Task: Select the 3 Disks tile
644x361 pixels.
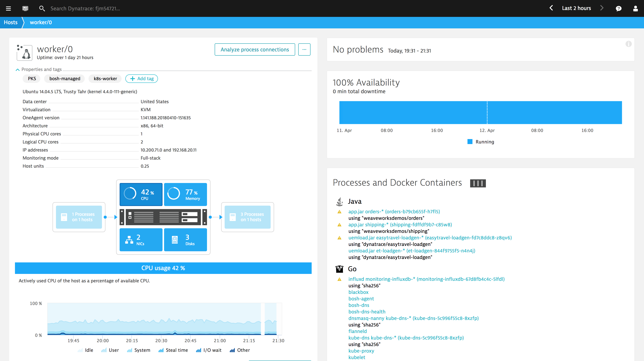Action: (x=186, y=240)
